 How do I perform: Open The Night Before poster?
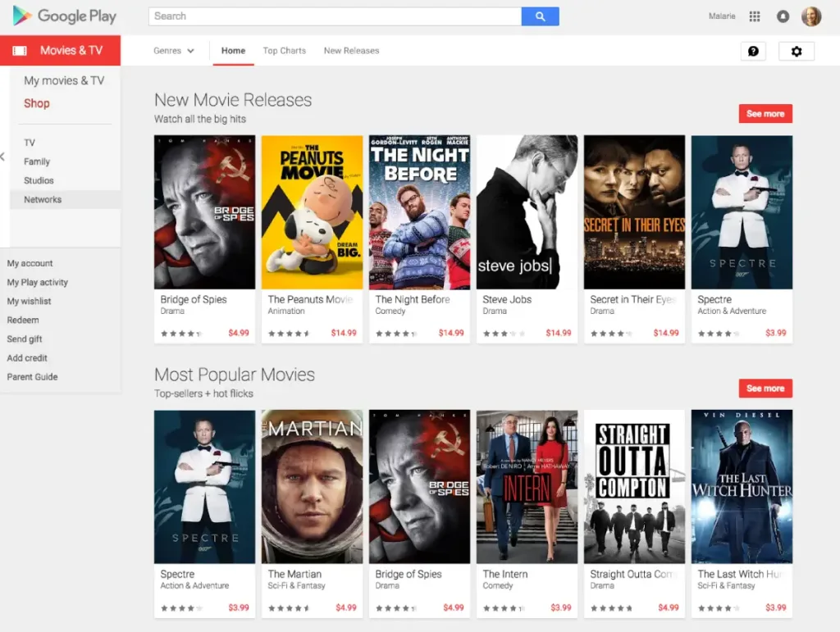click(x=419, y=212)
